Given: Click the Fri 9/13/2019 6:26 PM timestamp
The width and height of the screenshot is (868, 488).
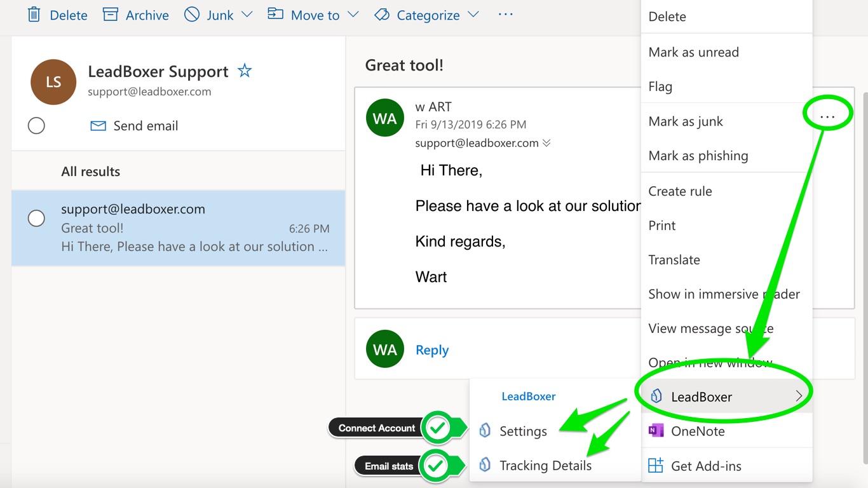Looking at the screenshot, I should pyautogui.click(x=470, y=125).
